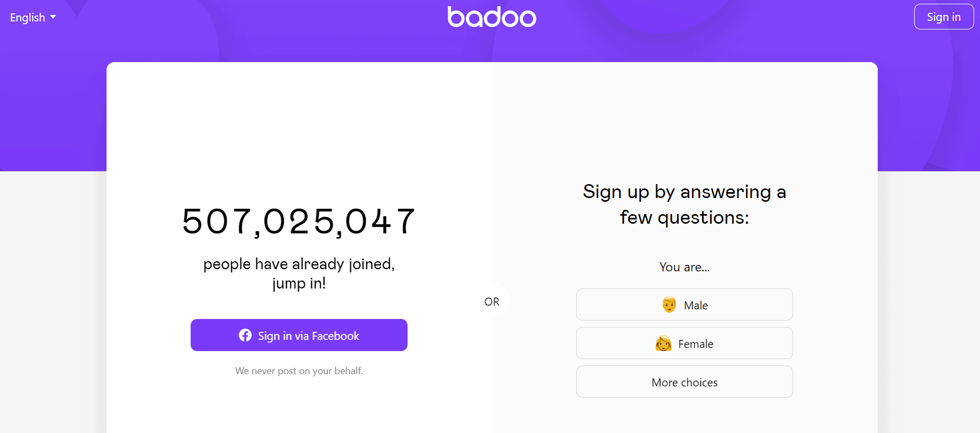Select Male as your gender
The height and width of the screenshot is (433, 980).
(684, 305)
